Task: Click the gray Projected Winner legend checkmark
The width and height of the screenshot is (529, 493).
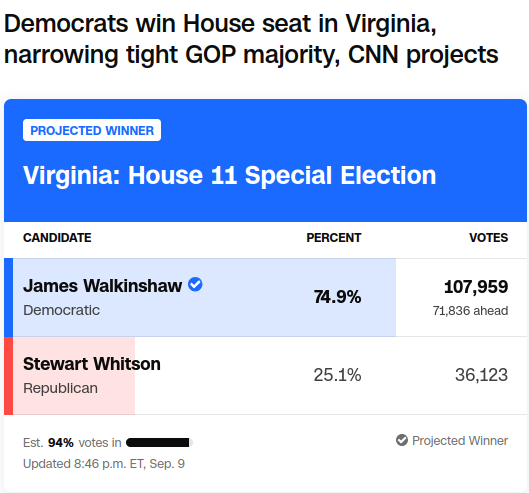Action: coord(402,440)
